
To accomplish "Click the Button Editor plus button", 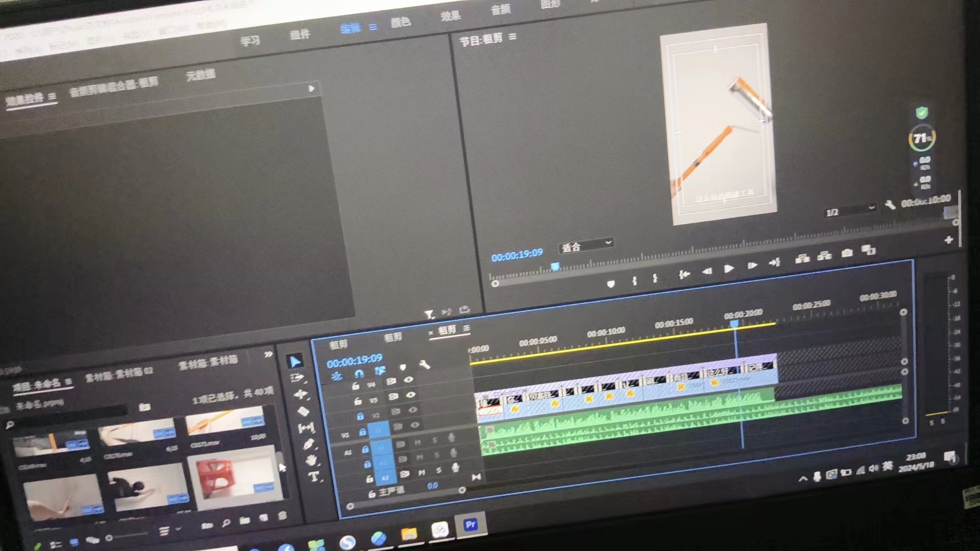I will coord(948,240).
